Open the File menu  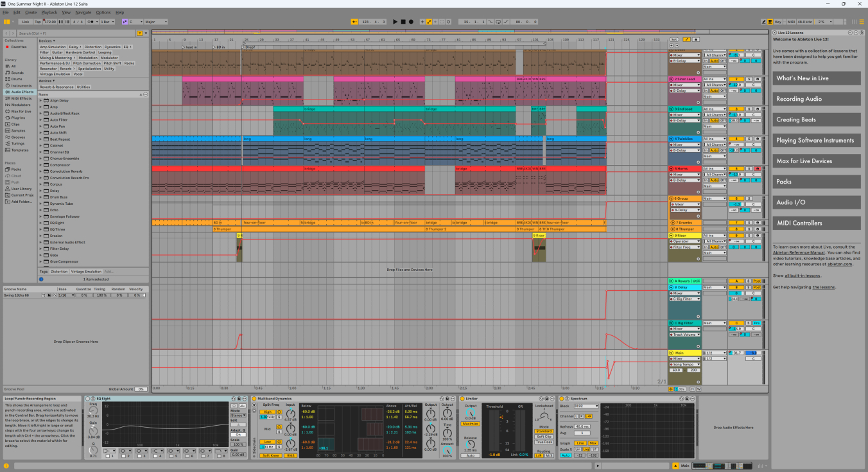[x=6, y=12]
